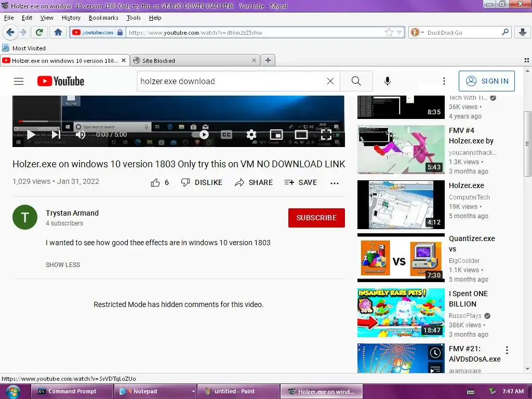Open options for FMV #21 video
Viewport: 532px width, 399px height.
point(507,350)
